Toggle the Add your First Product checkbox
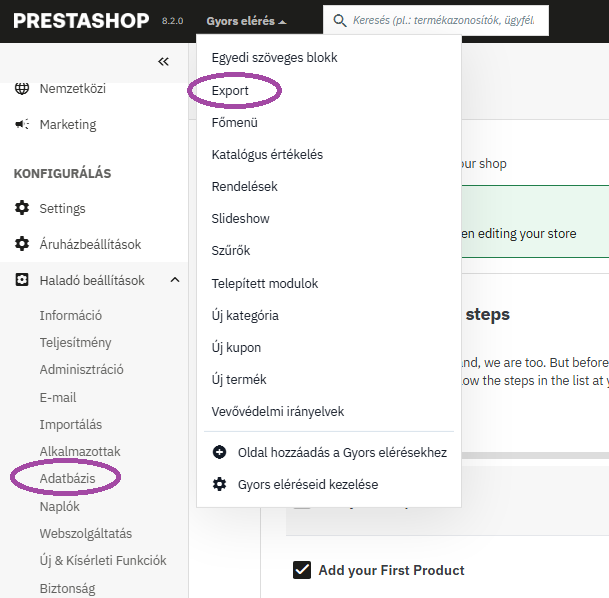This screenshot has width=609, height=598. click(x=302, y=570)
